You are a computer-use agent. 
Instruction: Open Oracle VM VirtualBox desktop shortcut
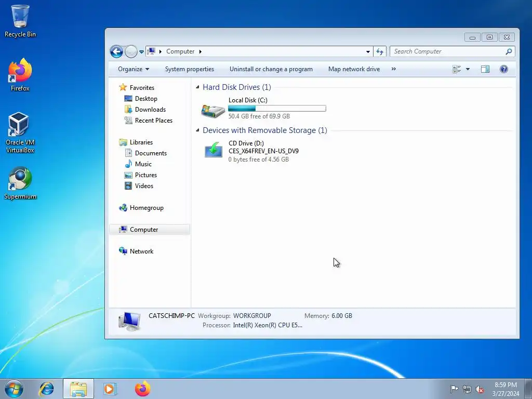(x=20, y=132)
